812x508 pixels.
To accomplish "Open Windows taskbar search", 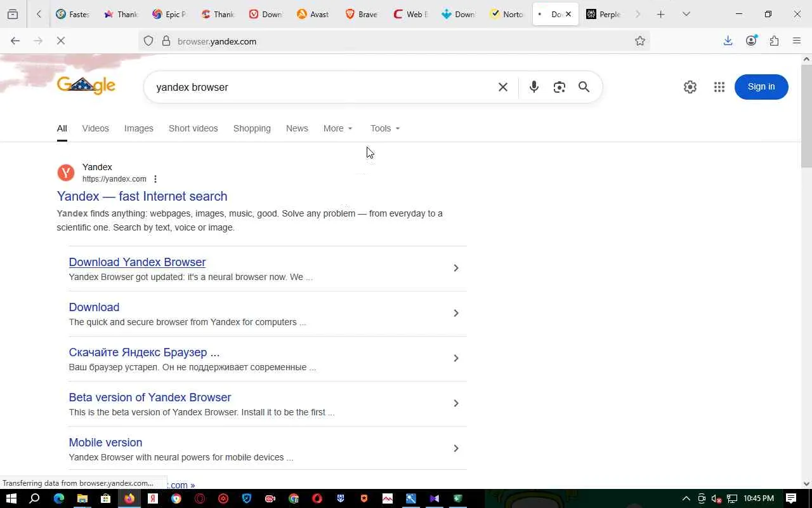I will point(35,498).
